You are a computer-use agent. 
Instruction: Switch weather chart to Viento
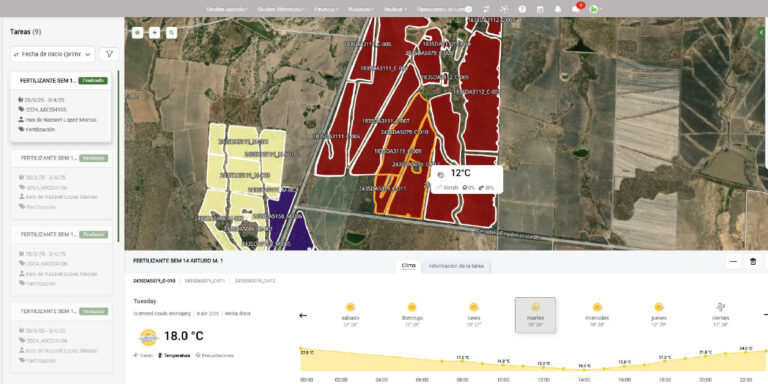coord(143,356)
